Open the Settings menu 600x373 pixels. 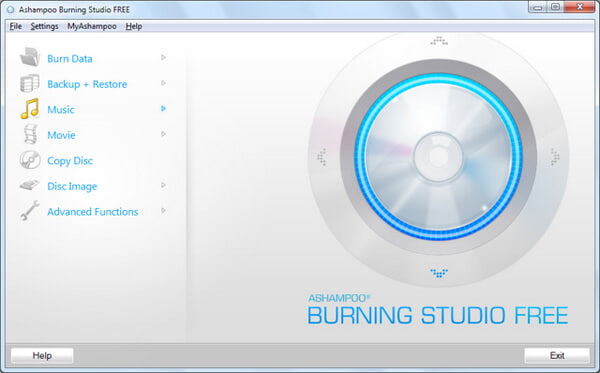[x=44, y=26]
